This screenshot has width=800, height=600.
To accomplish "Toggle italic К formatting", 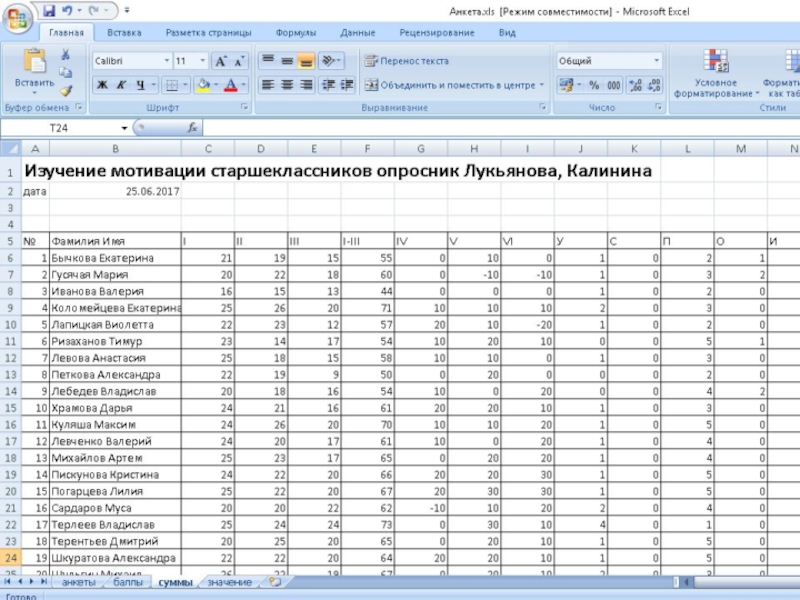I will tap(121, 86).
